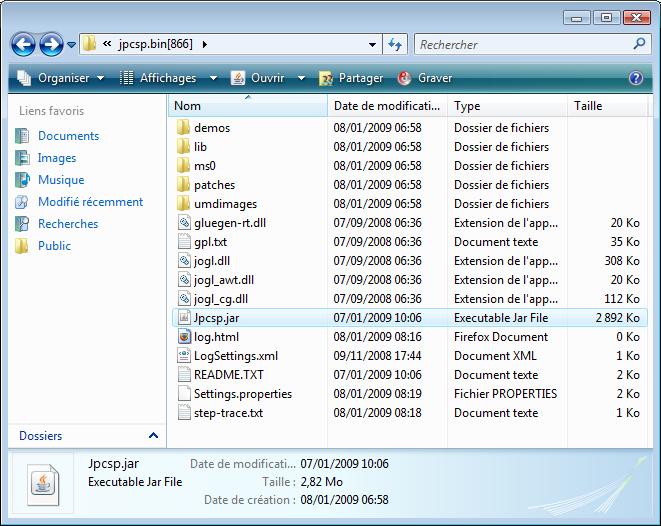The height and width of the screenshot is (526, 661).
Task: Click Ouvrir to open Jpcsp.jar
Action: point(258,78)
